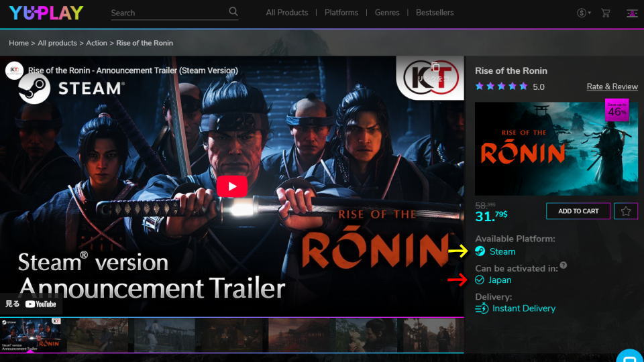
Task: Click the video title text
Action: [133, 70]
